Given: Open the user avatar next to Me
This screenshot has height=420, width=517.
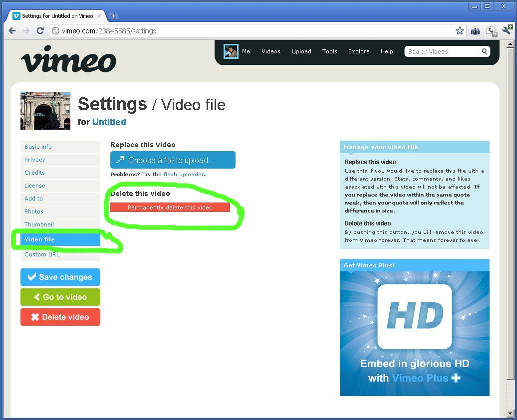Looking at the screenshot, I should point(231,51).
